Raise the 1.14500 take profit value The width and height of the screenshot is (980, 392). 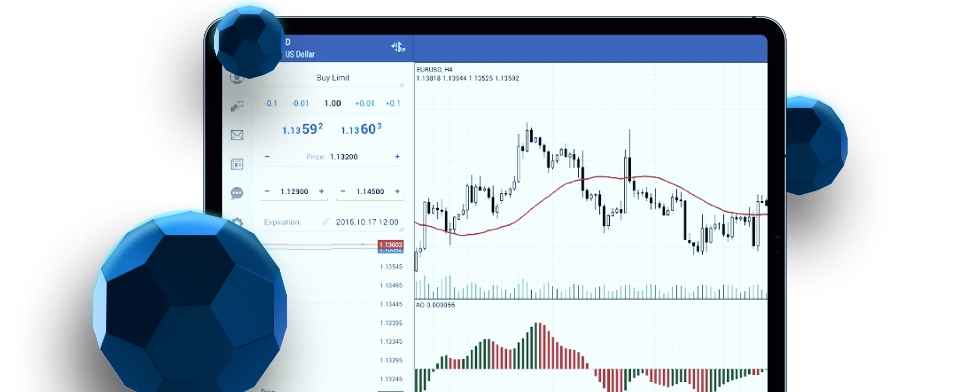(397, 191)
